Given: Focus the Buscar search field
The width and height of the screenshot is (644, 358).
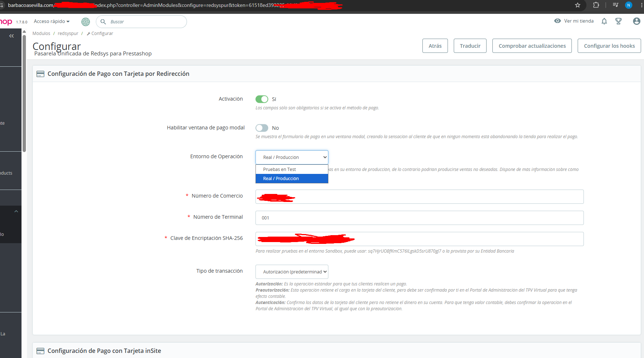Looking at the screenshot, I should point(141,22).
